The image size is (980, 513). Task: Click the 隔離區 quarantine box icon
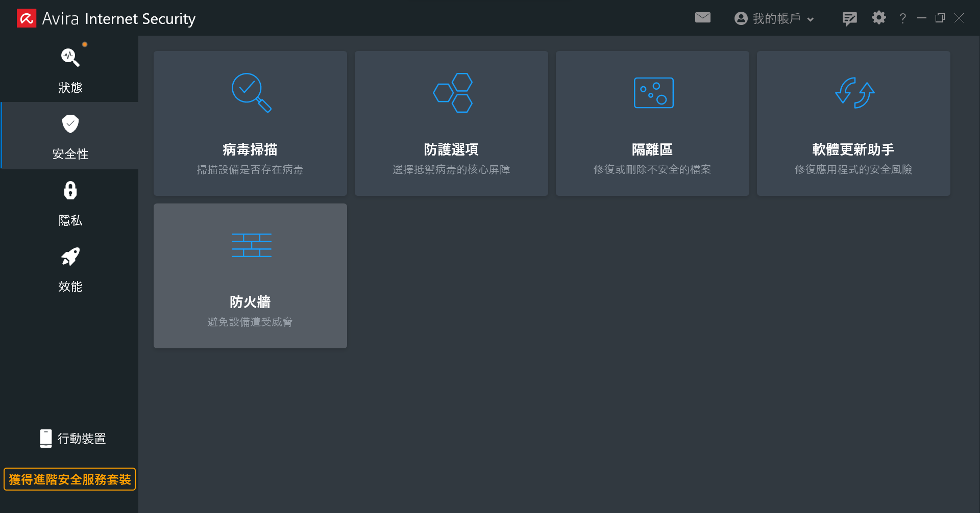[654, 93]
